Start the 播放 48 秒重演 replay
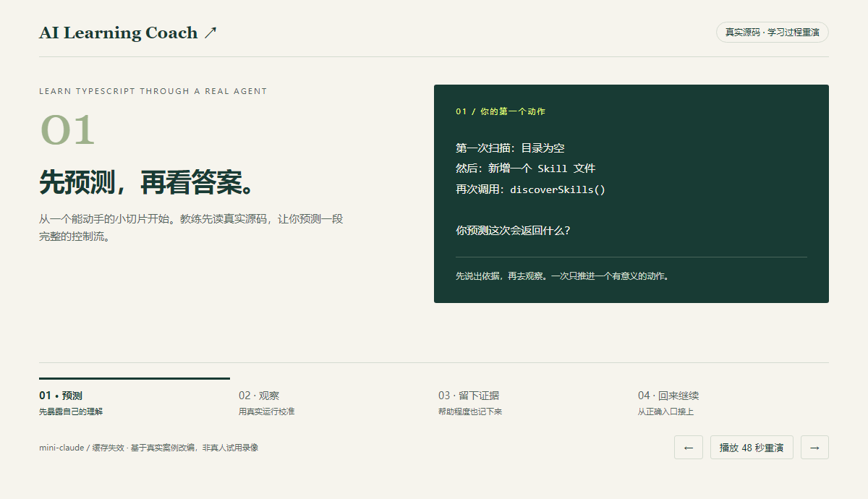Screen dimensions: 868x499 pyautogui.click(x=752, y=448)
